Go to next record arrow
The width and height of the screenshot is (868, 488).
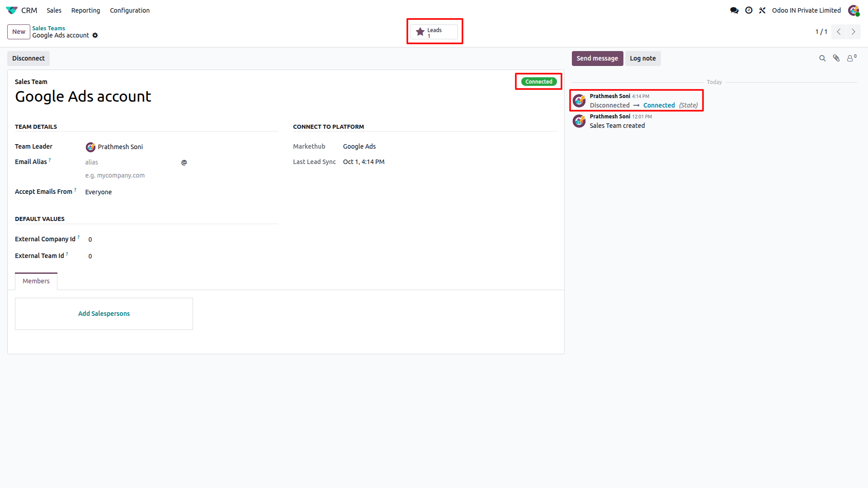click(853, 32)
